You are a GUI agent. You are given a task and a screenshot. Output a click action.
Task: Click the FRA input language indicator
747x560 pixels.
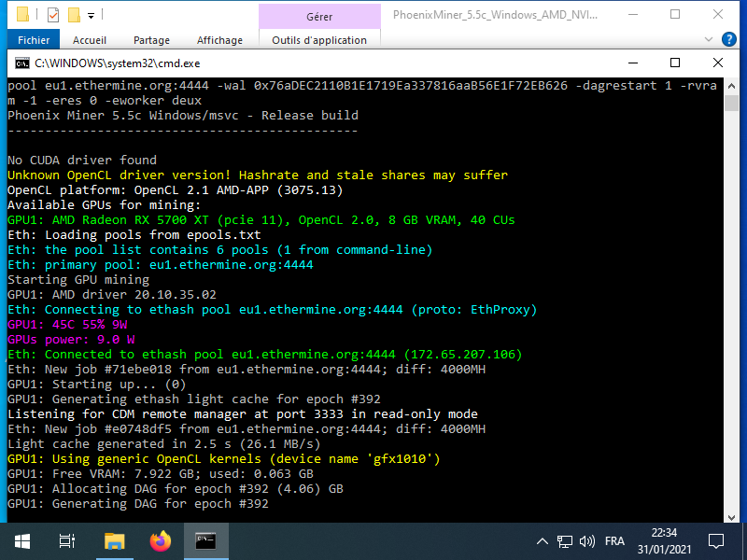tap(614, 541)
